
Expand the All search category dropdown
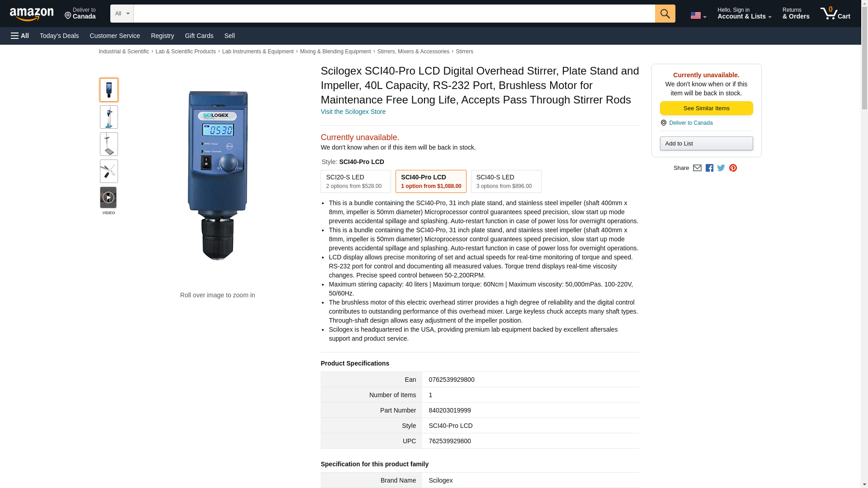click(122, 14)
